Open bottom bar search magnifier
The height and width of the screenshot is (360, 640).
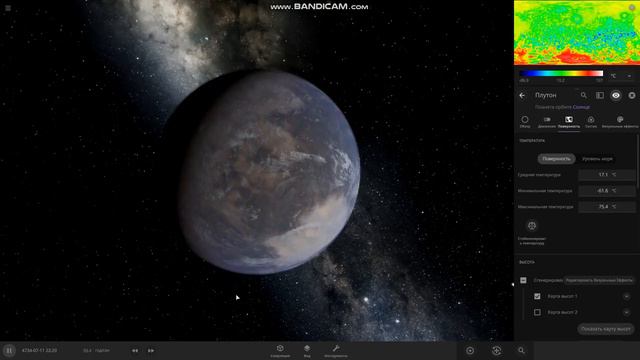click(521, 350)
